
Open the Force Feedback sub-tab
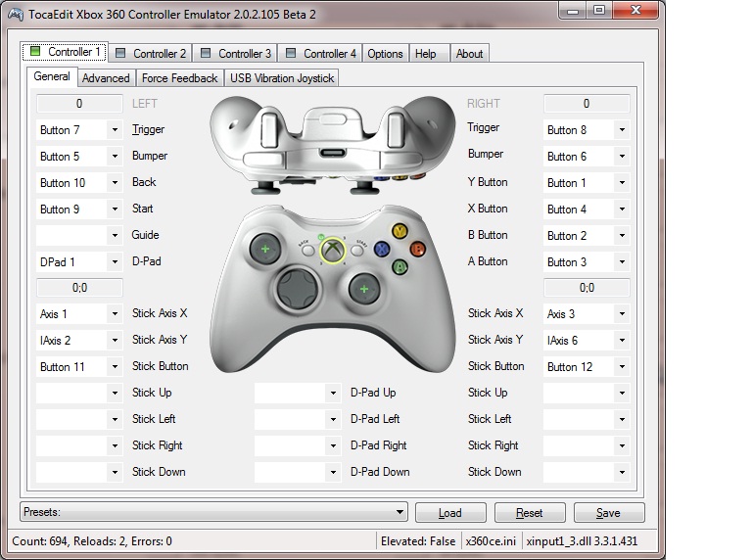[180, 78]
